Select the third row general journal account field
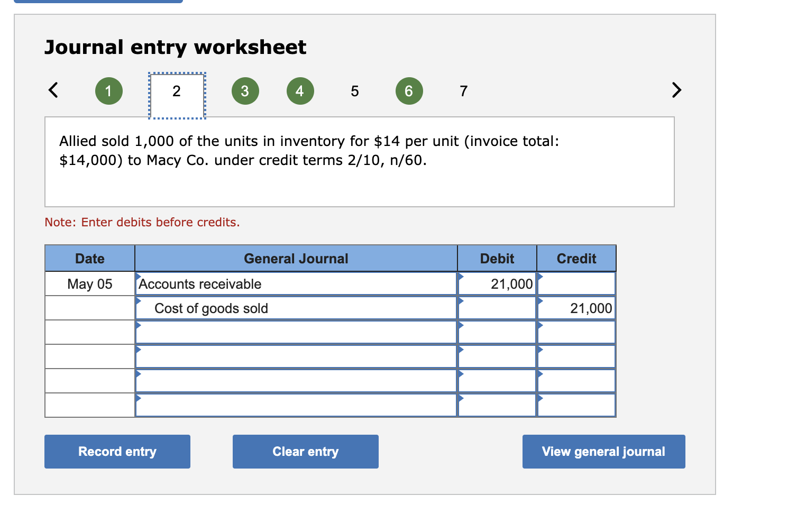Screen dimensions: 806x532 click(296, 333)
